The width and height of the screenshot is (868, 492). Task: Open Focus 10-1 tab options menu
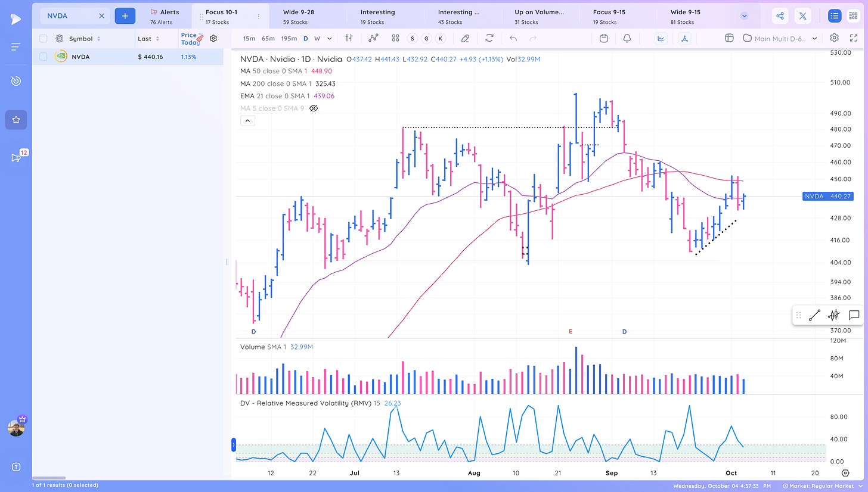coord(258,17)
